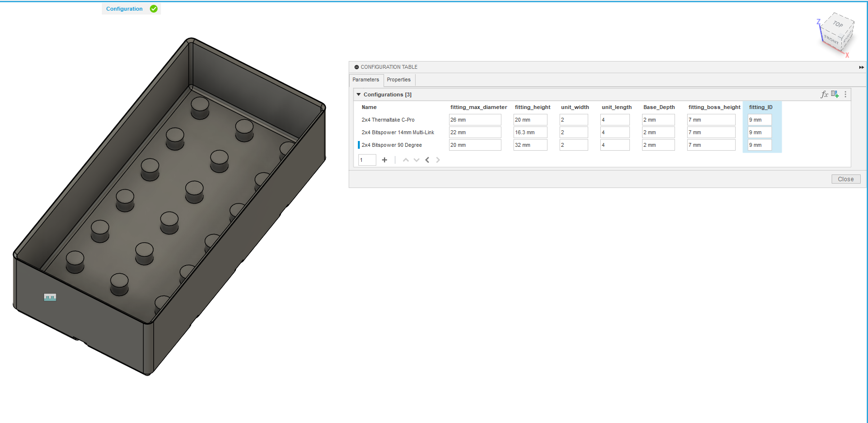Switch to the Parameters tab

(366, 80)
